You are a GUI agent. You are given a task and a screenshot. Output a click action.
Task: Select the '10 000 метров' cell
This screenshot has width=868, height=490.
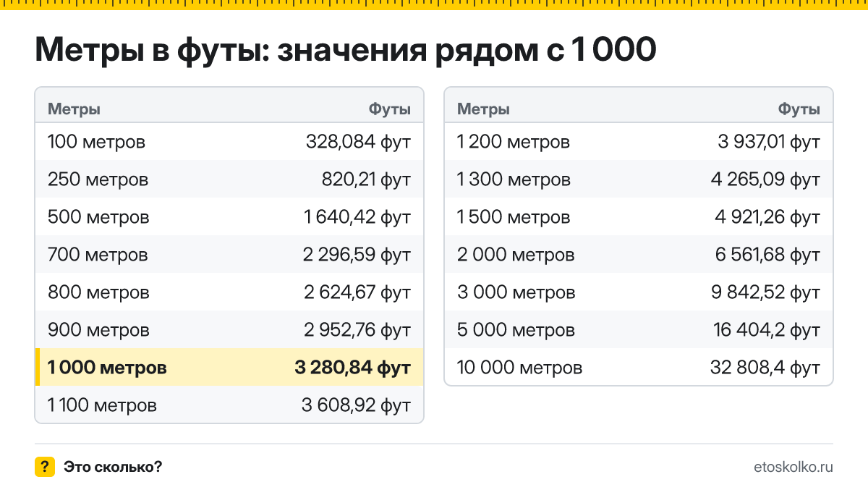click(519, 368)
